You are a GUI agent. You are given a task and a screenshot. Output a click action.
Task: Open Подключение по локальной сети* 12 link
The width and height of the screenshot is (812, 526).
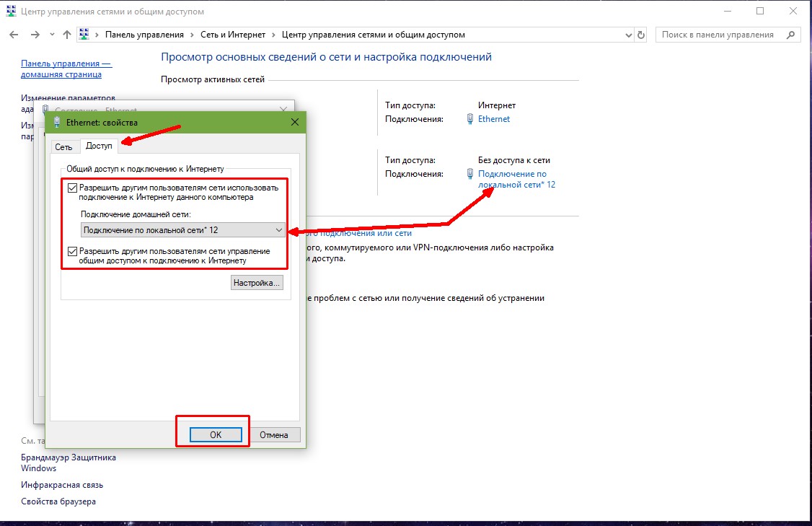click(x=516, y=180)
